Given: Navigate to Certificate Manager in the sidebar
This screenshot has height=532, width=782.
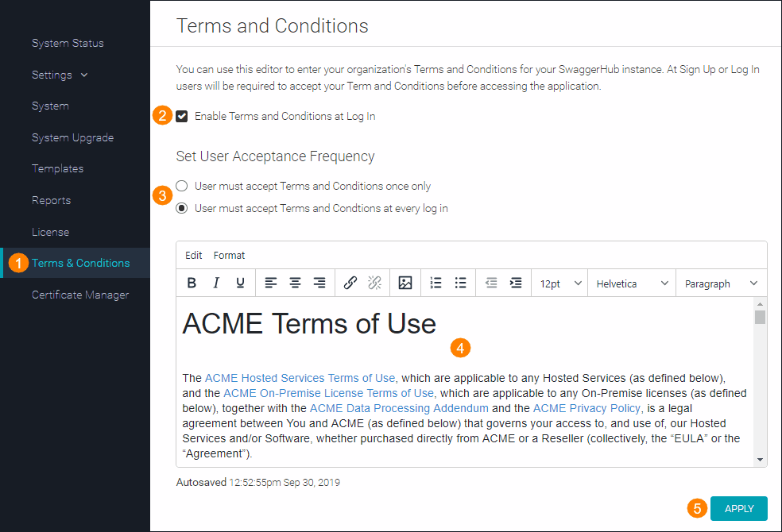Looking at the screenshot, I should [79, 295].
